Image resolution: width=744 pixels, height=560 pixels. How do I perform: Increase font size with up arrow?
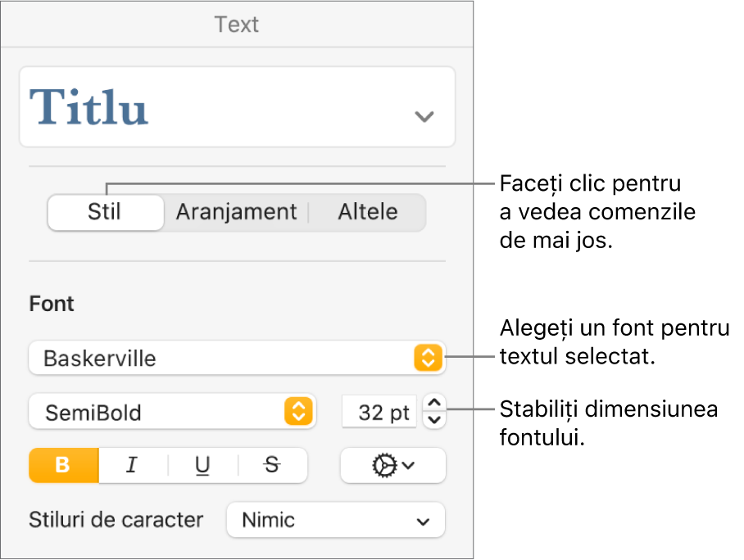434,403
